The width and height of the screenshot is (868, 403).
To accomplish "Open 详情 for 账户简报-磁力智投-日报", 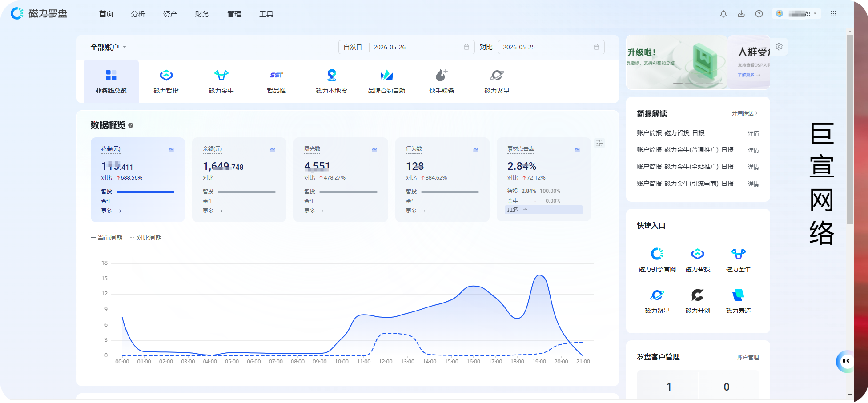I will point(753,133).
